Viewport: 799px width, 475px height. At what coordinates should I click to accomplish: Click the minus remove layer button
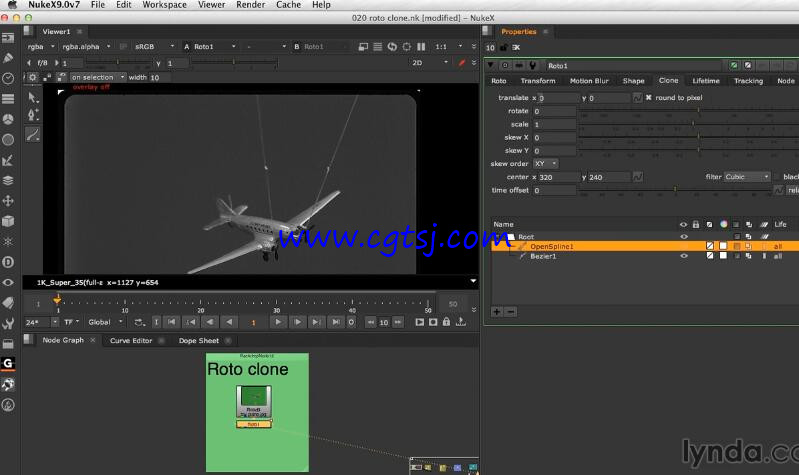pyautogui.click(x=511, y=311)
